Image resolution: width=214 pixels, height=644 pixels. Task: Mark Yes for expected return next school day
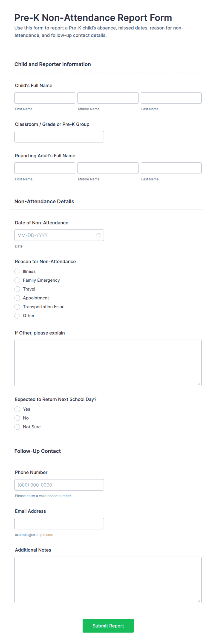coord(17,409)
